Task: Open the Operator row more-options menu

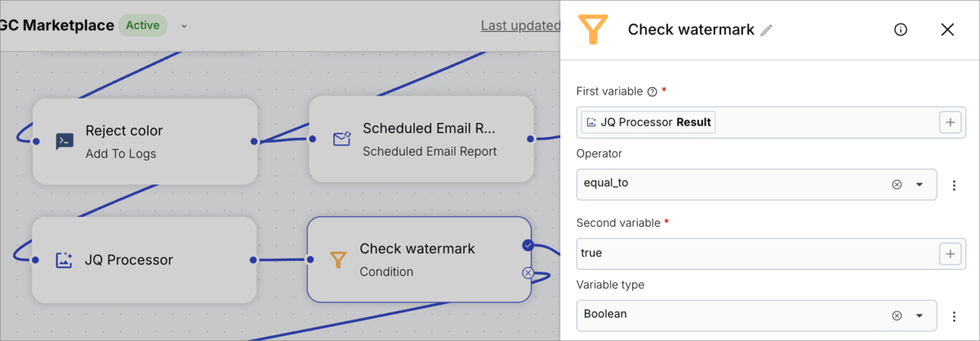Action: coord(954,185)
